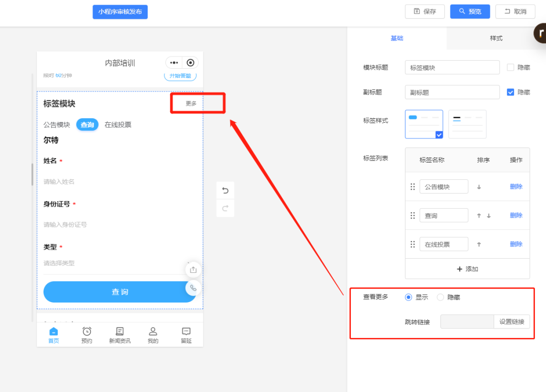Select the second 标签样式 style swatch
The height and width of the screenshot is (392, 546).
(467, 124)
